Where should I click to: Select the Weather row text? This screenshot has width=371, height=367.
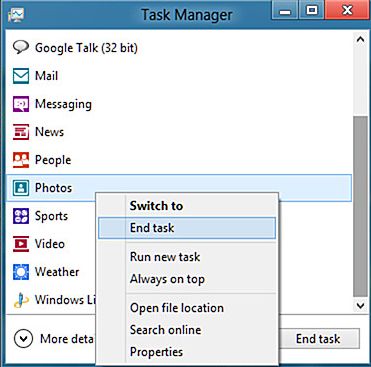57,272
